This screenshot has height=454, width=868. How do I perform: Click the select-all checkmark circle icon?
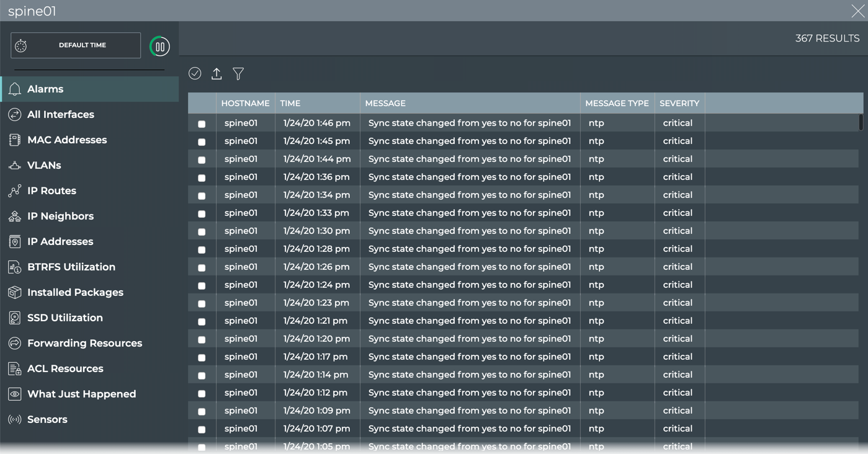(x=195, y=74)
